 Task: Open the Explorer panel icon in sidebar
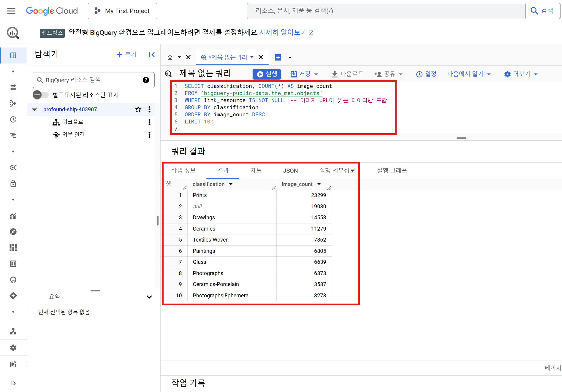[13, 55]
